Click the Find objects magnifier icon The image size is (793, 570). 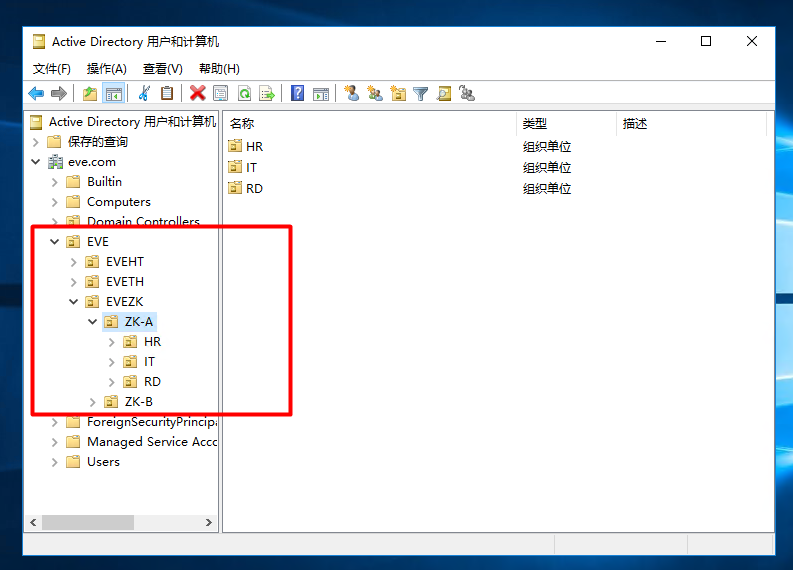pos(444,94)
